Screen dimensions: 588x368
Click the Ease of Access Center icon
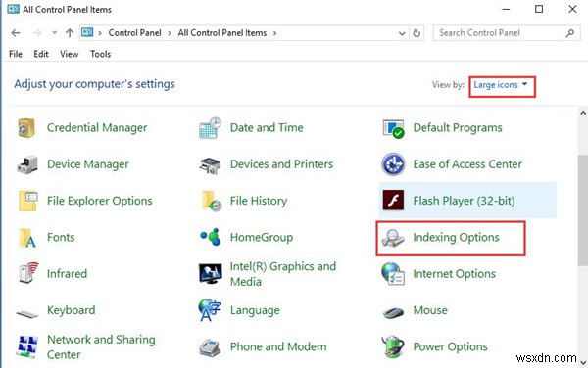[393, 164]
